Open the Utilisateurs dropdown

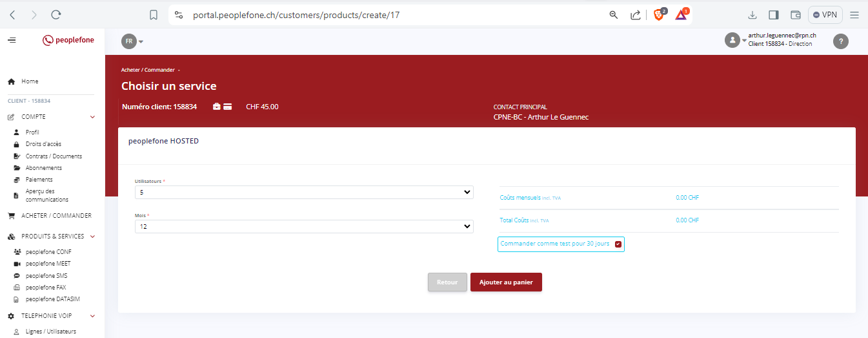tap(304, 193)
